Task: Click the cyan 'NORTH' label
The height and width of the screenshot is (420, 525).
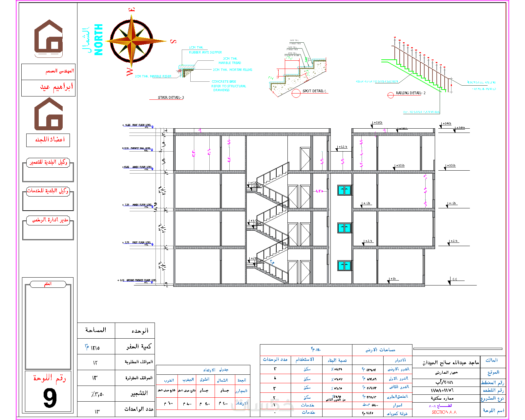Action: 98,39
